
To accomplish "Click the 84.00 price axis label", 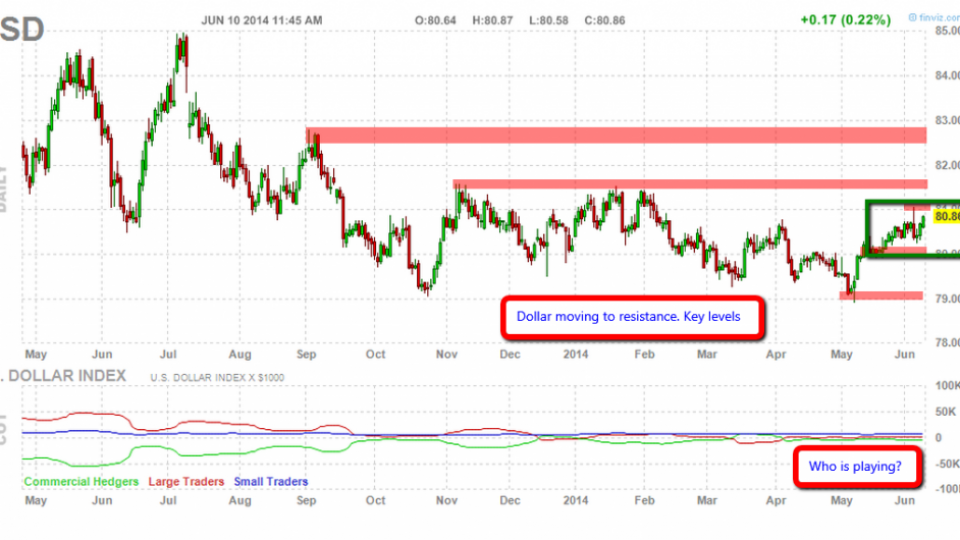I will (x=947, y=75).
